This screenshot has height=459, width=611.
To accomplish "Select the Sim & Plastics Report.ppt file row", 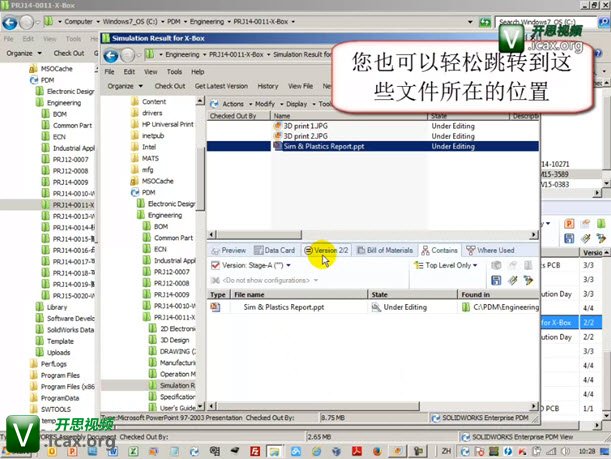I will pos(373,146).
